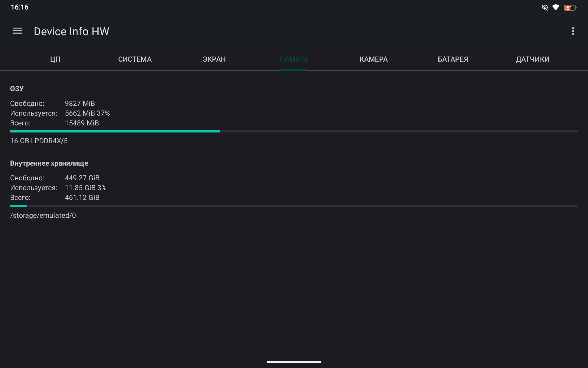Switch to the ЦП tab
The width and height of the screenshot is (588, 368).
tap(55, 59)
